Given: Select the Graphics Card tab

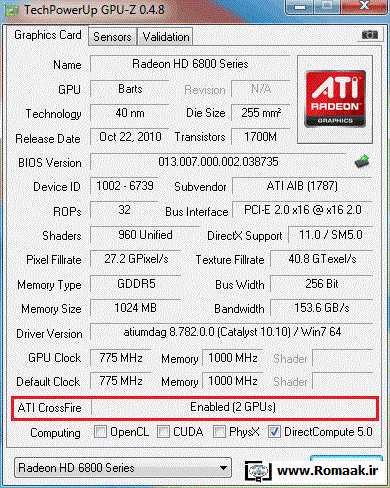Looking at the screenshot, I should [x=48, y=35].
